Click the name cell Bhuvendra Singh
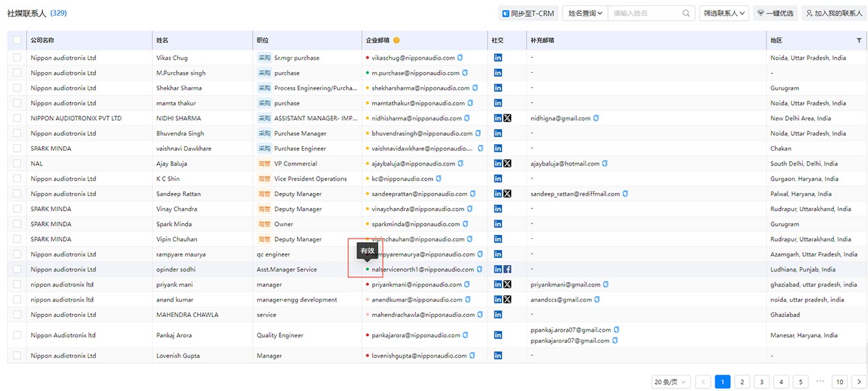Screen dimensions: 868x391 tap(180, 133)
